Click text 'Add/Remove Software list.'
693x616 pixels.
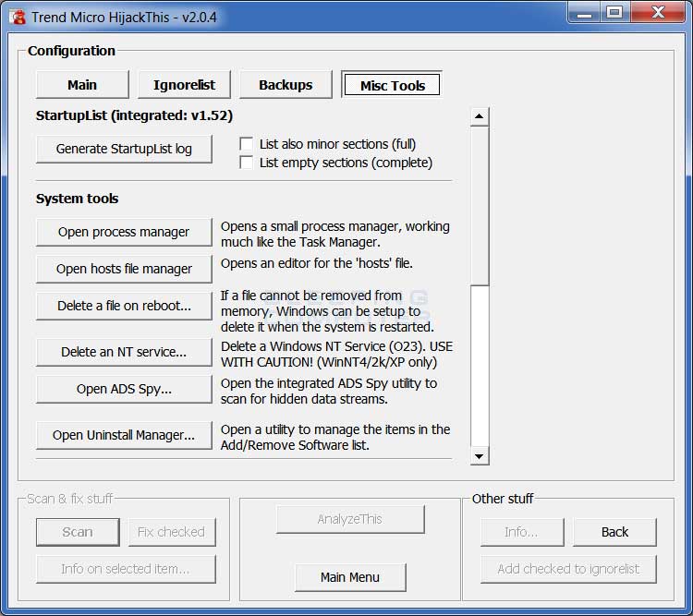[x=295, y=445]
